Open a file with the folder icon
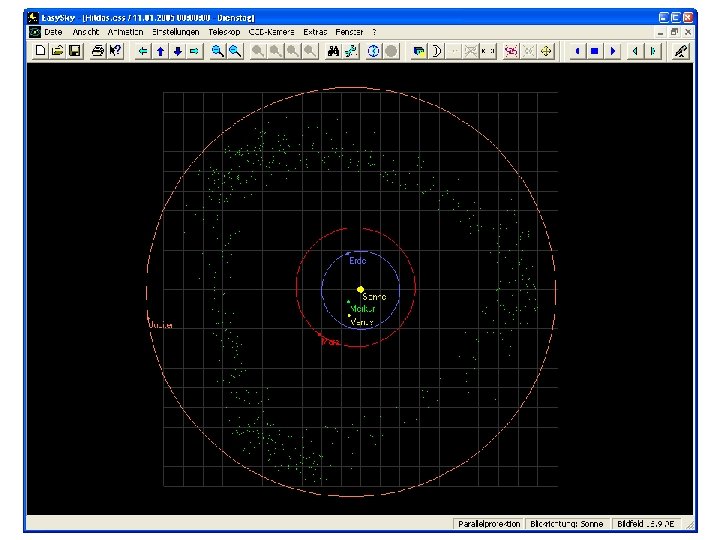 click(57, 50)
